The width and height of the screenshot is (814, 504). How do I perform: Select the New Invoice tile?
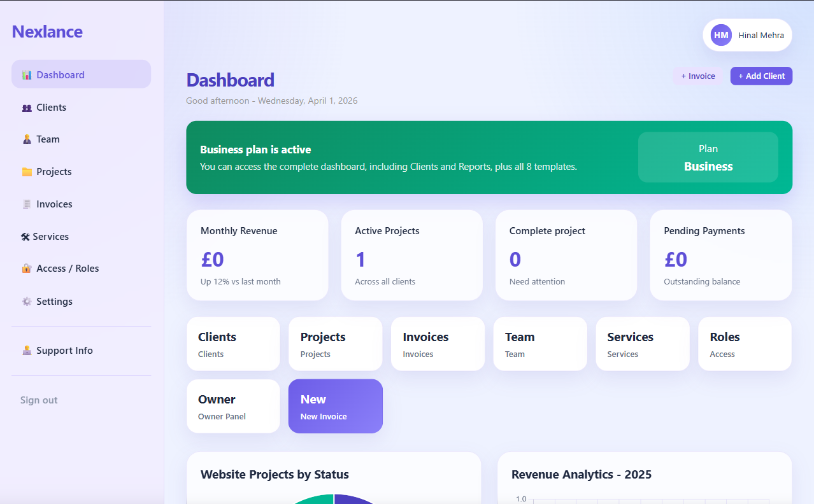point(335,406)
